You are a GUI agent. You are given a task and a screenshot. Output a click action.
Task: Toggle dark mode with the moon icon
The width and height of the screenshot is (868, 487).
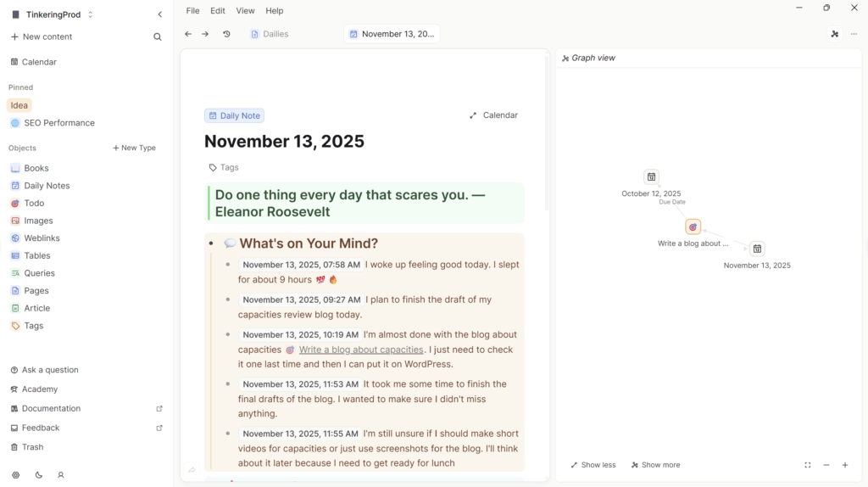[39, 475]
